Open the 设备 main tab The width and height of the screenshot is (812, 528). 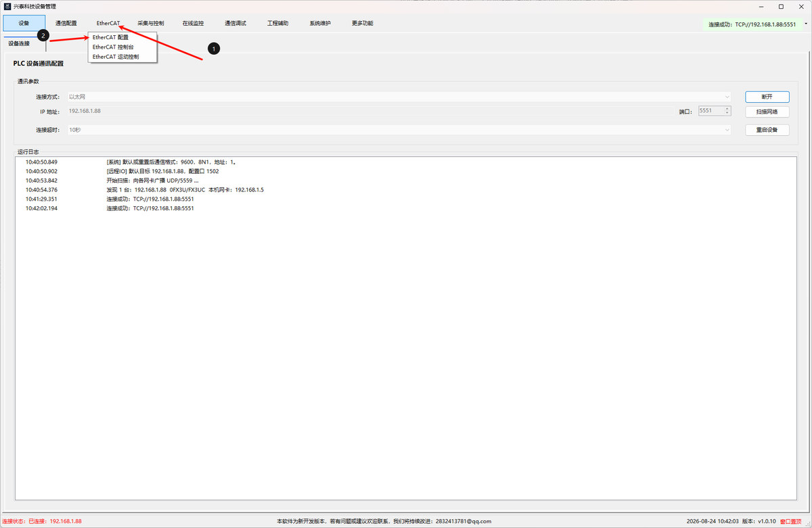pos(24,23)
